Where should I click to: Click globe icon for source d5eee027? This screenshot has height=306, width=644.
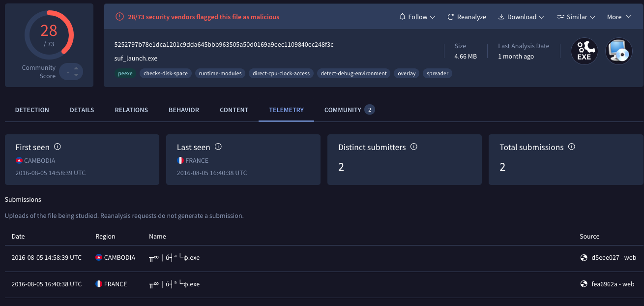584,257
